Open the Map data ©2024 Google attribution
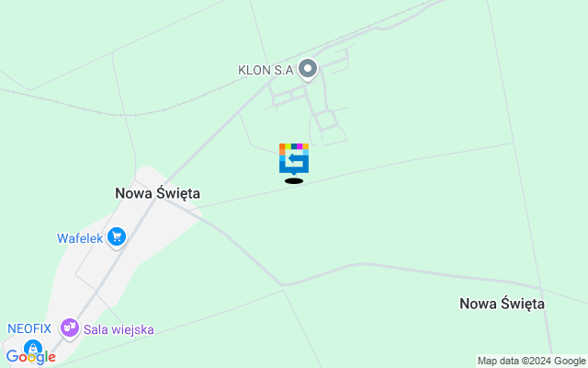The width and height of the screenshot is (588, 368). click(x=531, y=361)
